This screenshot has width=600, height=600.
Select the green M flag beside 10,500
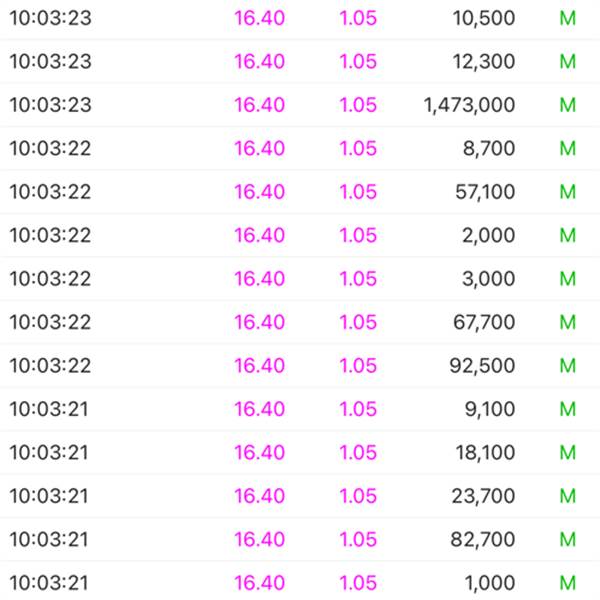(567, 18)
